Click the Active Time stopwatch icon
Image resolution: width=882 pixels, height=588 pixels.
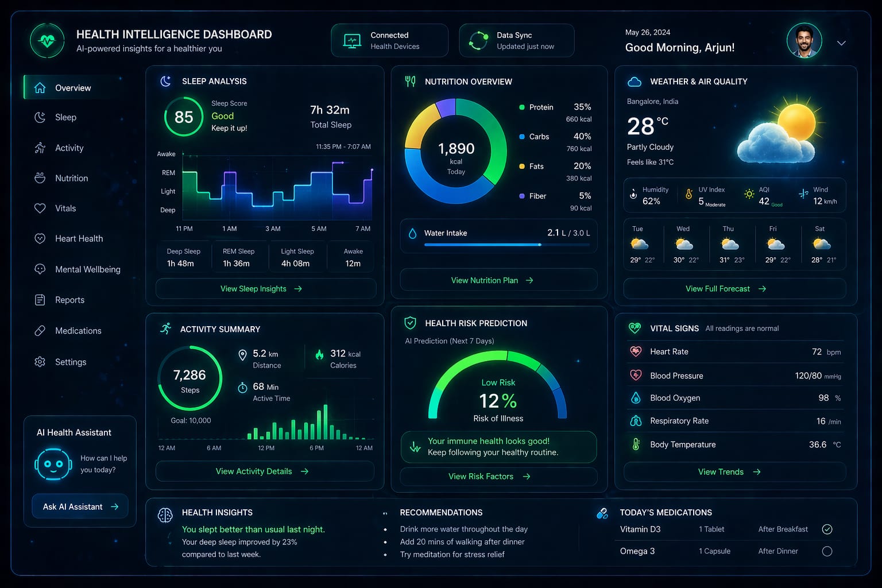point(242,388)
